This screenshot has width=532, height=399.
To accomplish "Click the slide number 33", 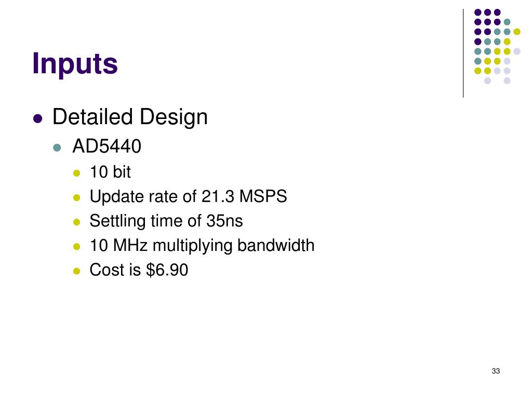I will click(496, 371).
